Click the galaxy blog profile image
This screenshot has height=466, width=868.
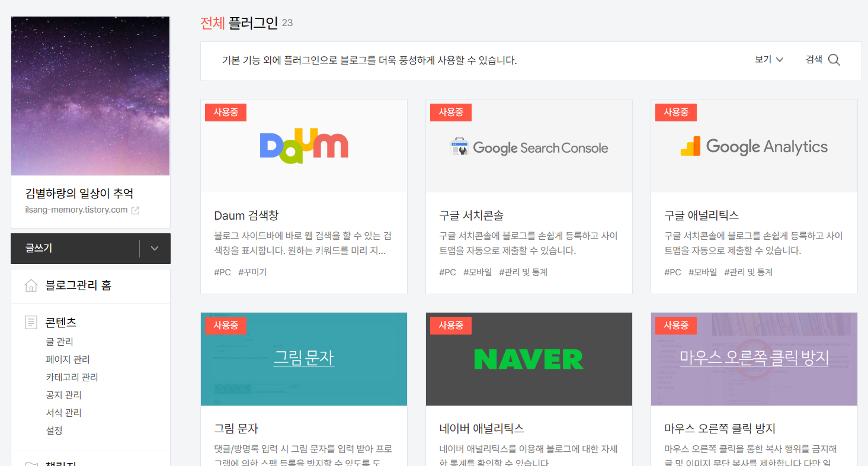pyautogui.click(x=90, y=96)
